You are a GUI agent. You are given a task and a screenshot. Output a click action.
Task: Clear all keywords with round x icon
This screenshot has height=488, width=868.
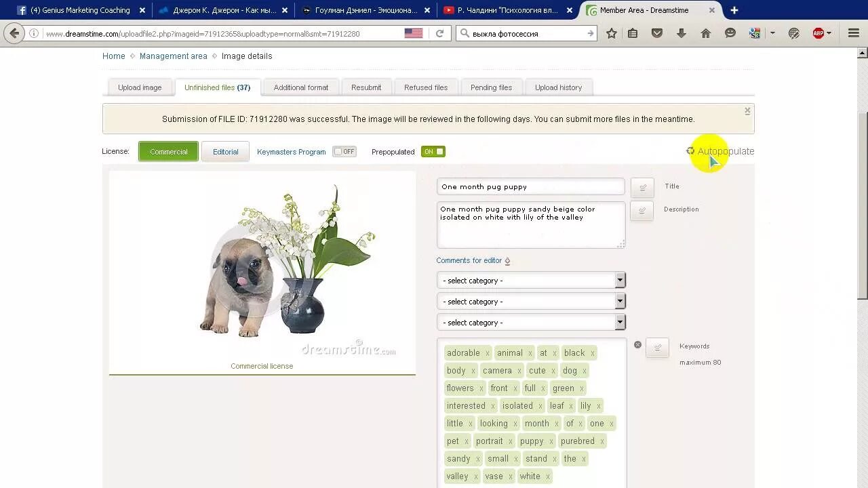[637, 344]
